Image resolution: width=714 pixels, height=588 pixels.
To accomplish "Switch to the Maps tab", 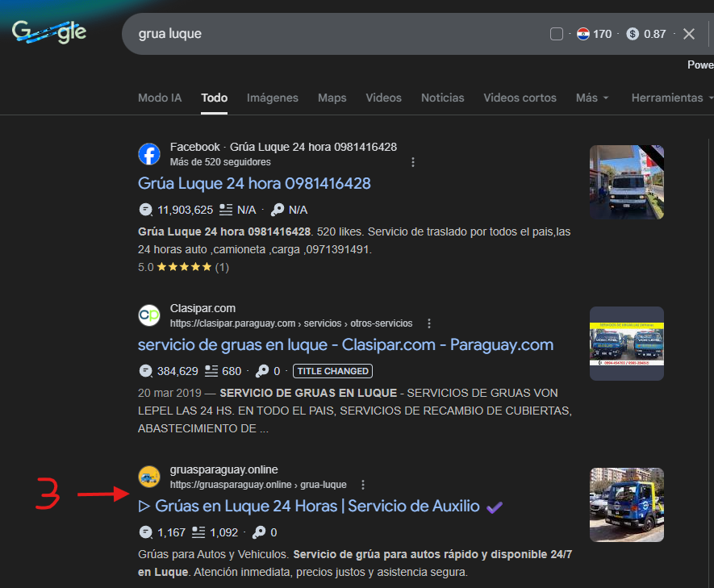I will [x=332, y=98].
